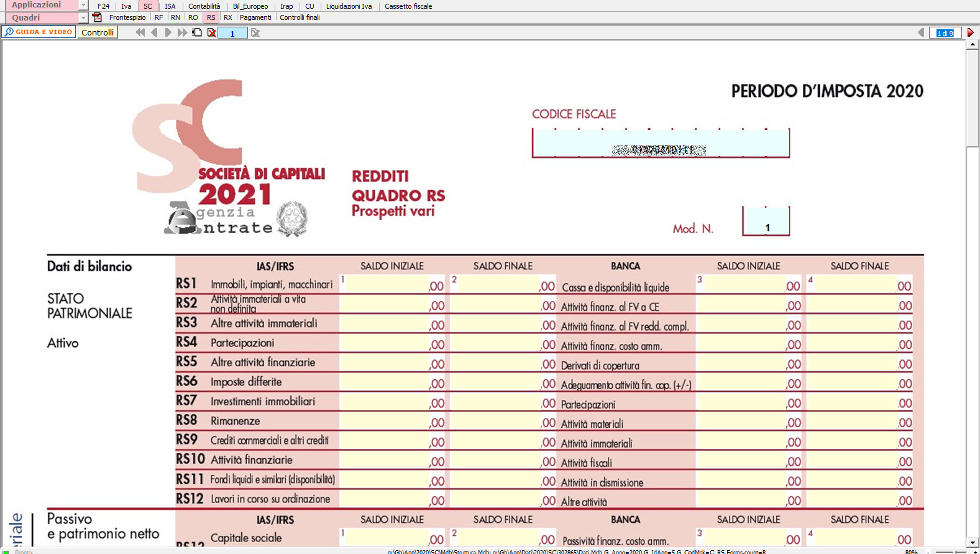Open the Applicazioni dropdown arrow
The width and height of the screenshot is (980, 554).
83,5
